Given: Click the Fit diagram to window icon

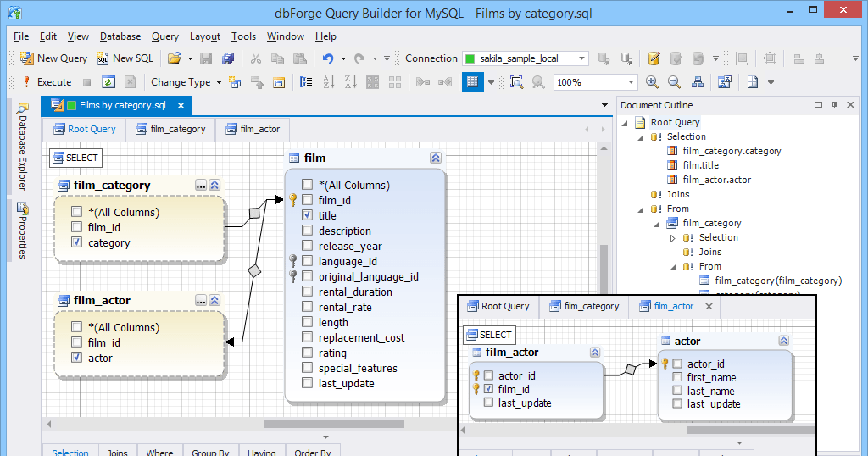Looking at the screenshot, I should click(516, 82).
